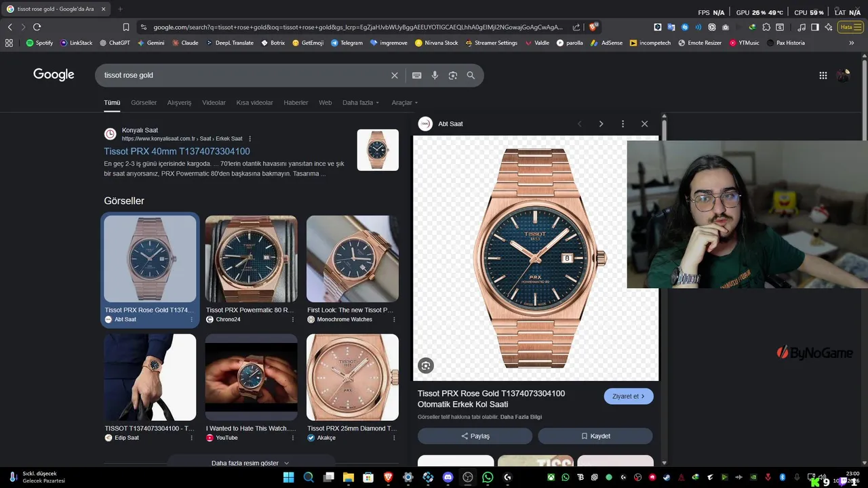Open Tissot PRX 40mm T1374073304100 link
The height and width of the screenshot is (488, 868).
tap(177, 151)
